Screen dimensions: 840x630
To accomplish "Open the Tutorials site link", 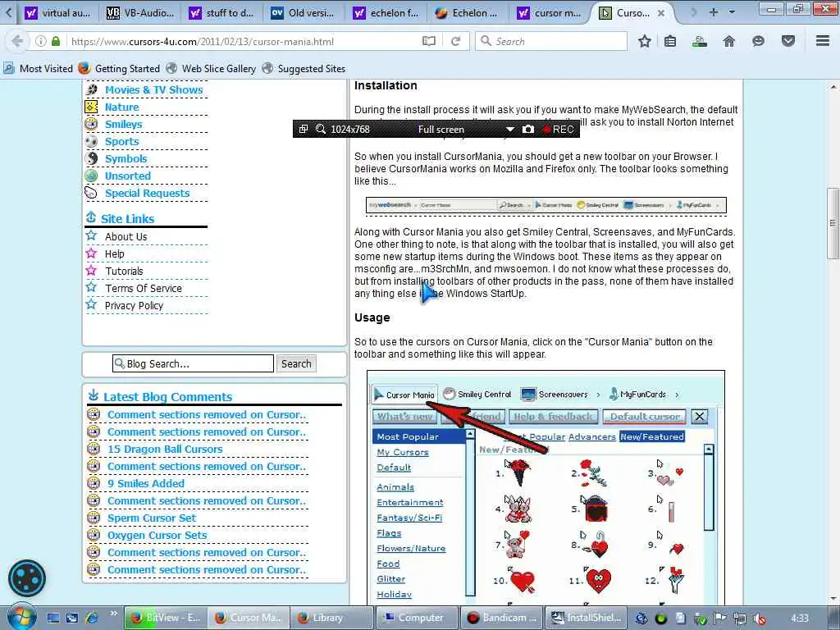I will point(124,271).
